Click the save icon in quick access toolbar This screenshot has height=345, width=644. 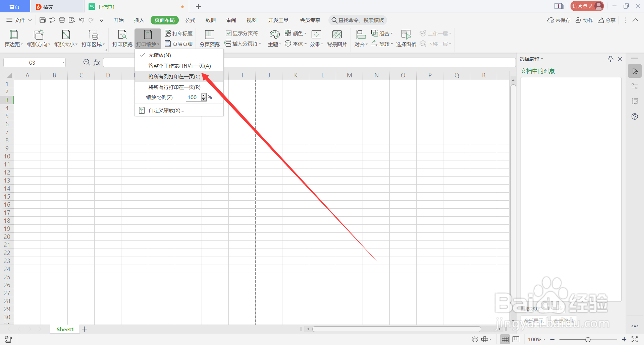pos(43,20)
